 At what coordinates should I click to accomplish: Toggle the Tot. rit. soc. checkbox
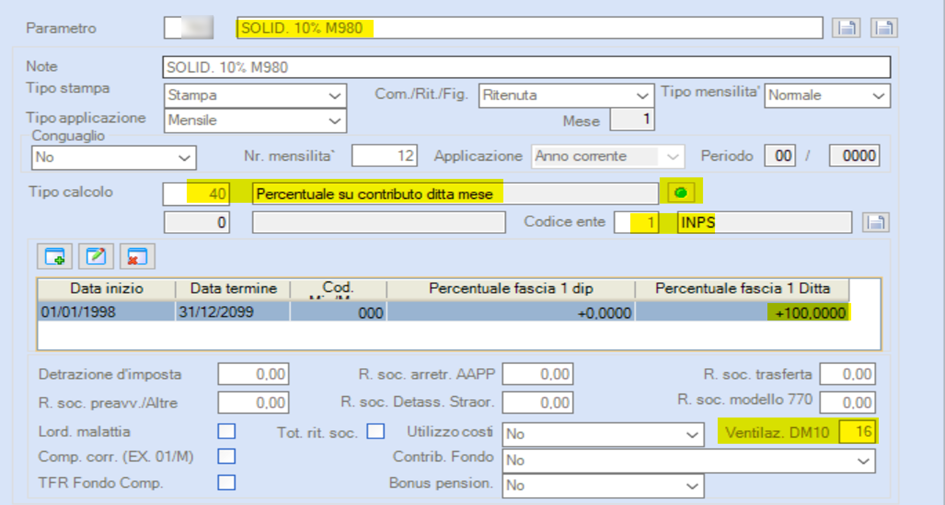(x=375, y=431)
